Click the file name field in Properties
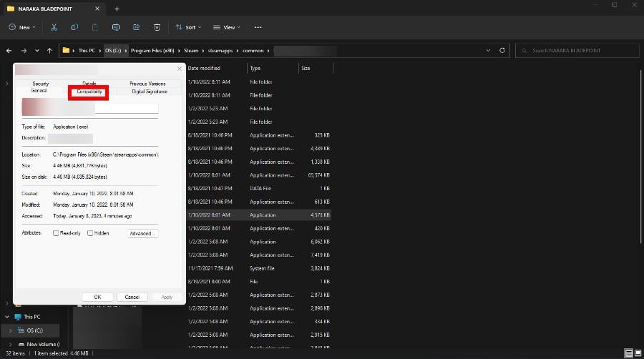 point(127,108)
